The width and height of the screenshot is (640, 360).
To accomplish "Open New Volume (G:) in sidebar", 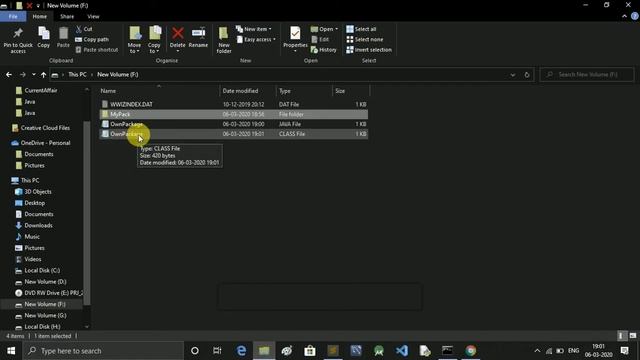I will (x=45, y=316).
